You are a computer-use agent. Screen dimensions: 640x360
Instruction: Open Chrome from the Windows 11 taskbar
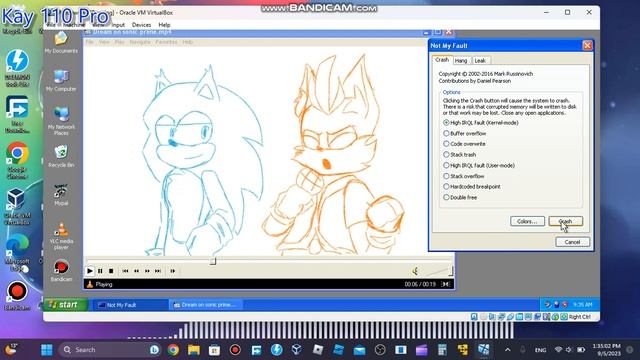point(173,350)
